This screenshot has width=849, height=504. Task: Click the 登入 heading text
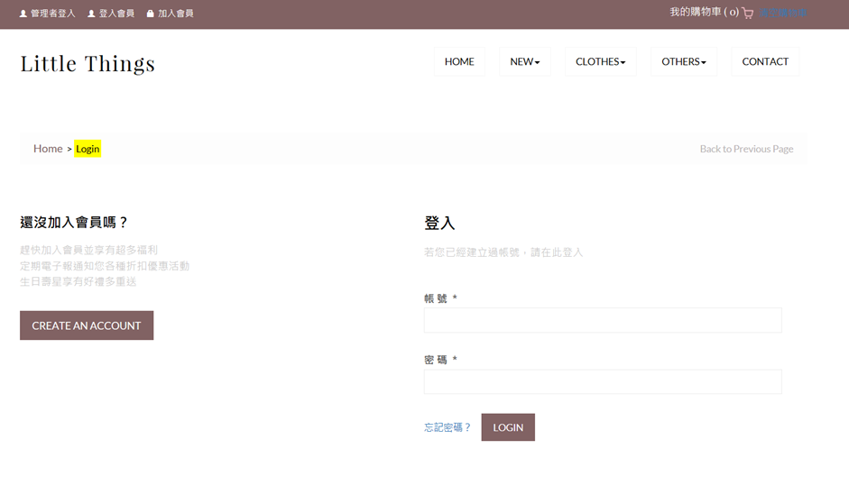[439, 223]
